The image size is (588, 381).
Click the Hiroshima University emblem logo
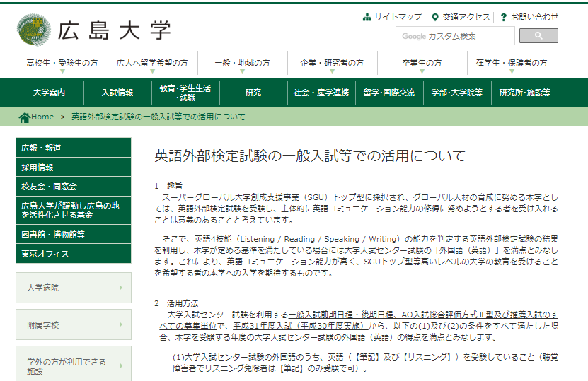[34, 30]
